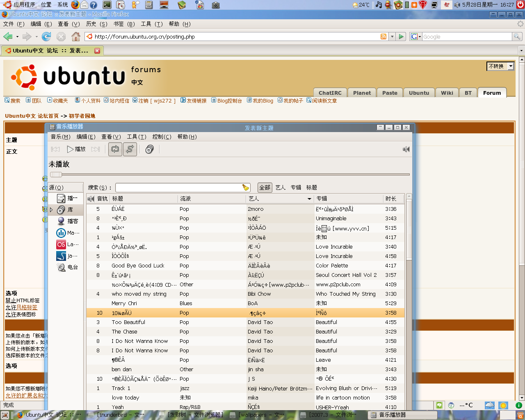The image size is (525, 420).
Task: Open the 编辑(E) menu in music player
Action: coord(86,137)
